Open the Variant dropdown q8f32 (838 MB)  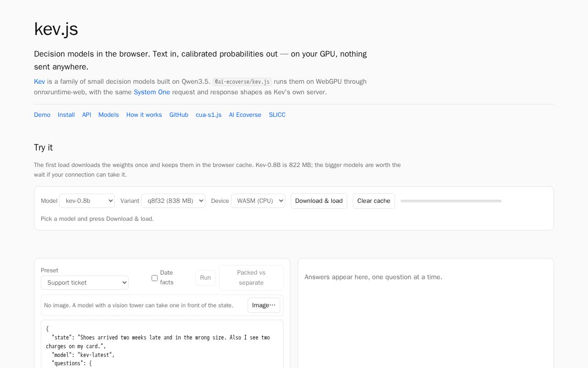tap(173, 201)
